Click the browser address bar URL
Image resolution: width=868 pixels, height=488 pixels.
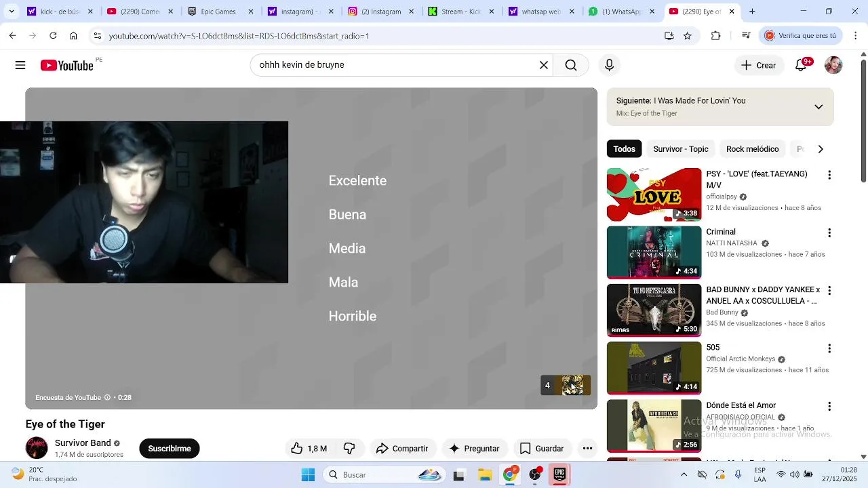[239, 36]
